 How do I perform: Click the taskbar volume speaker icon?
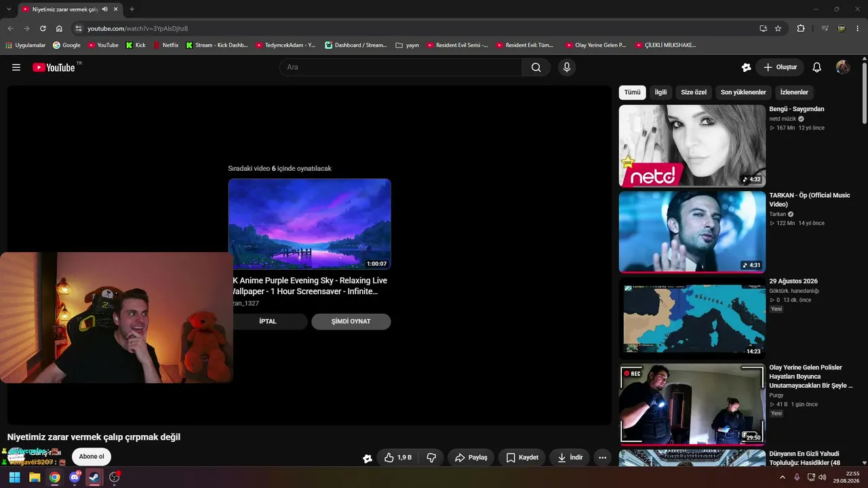822,477
